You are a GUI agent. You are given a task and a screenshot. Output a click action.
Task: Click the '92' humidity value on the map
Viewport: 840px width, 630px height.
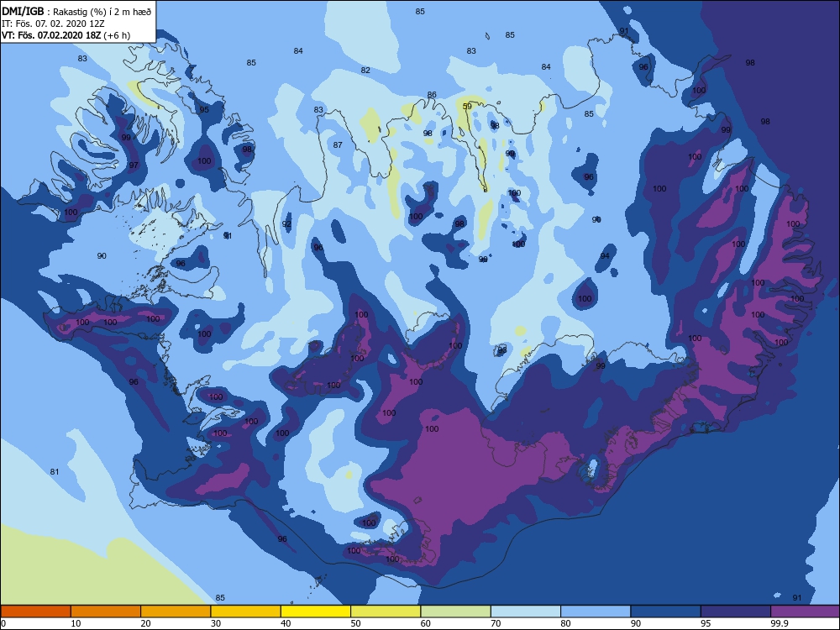(286, 224)
